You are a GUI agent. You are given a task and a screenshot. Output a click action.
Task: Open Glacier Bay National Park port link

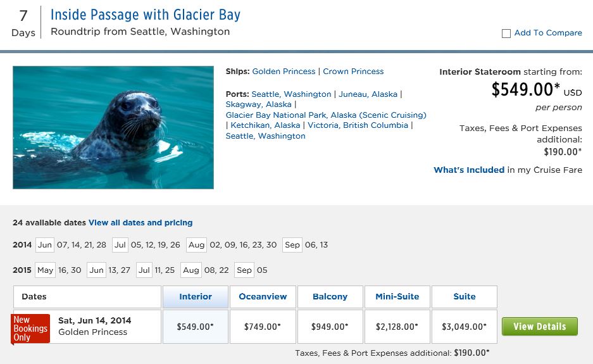(x=326, y=115)
